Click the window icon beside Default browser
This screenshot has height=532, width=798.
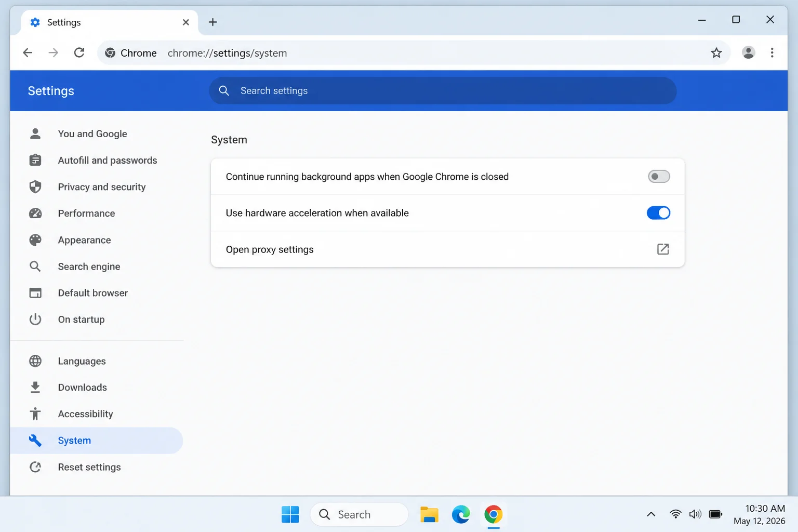click(x=35, y=292)
